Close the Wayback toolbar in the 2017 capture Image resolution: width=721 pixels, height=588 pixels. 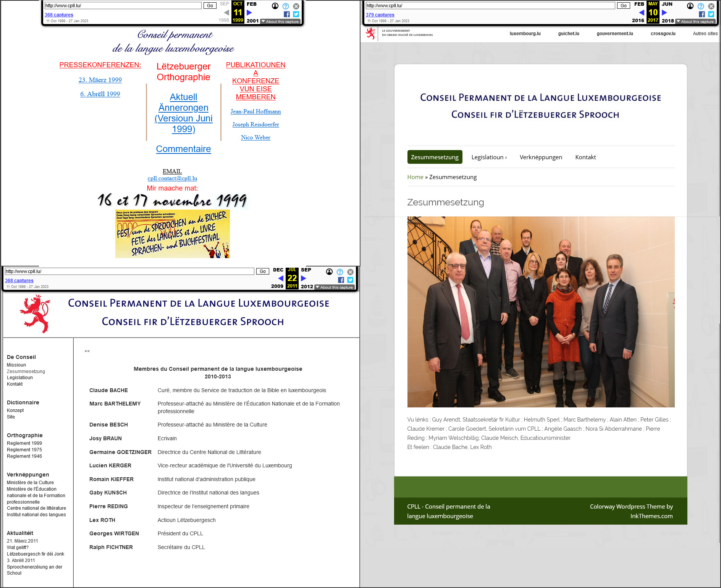[x=711, y=6]
